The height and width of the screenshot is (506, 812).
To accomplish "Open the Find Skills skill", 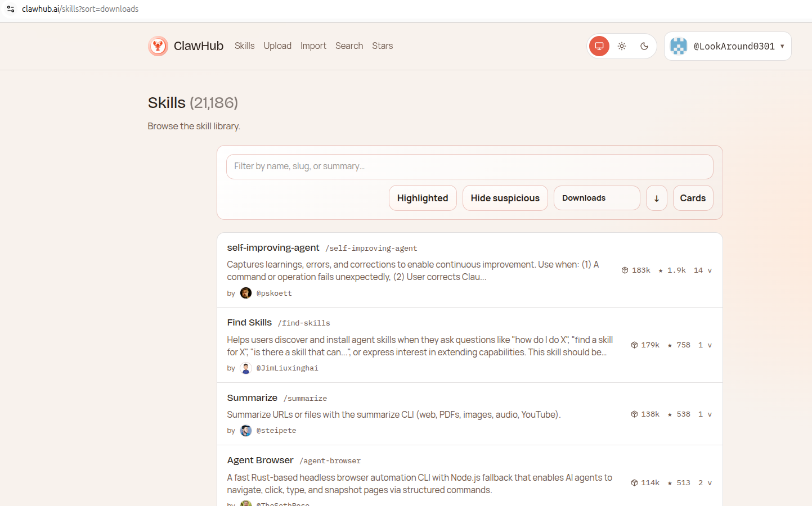I will click(x=249, y=322).
